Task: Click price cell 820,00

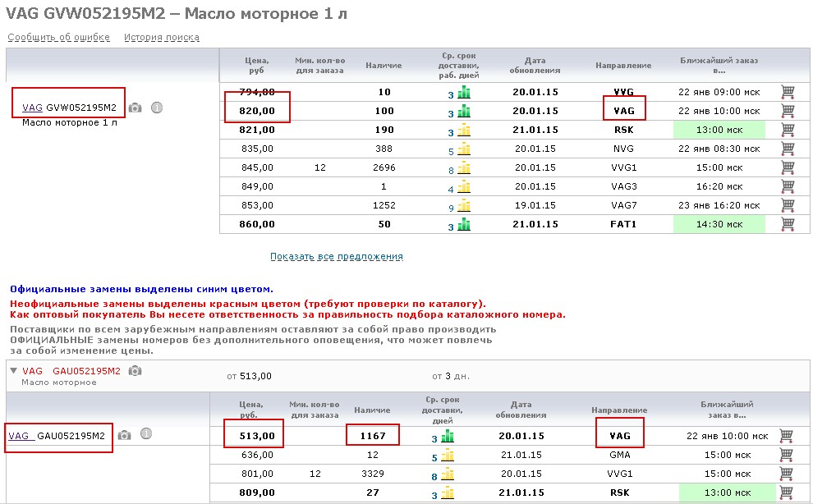Action: coord(257,111)
